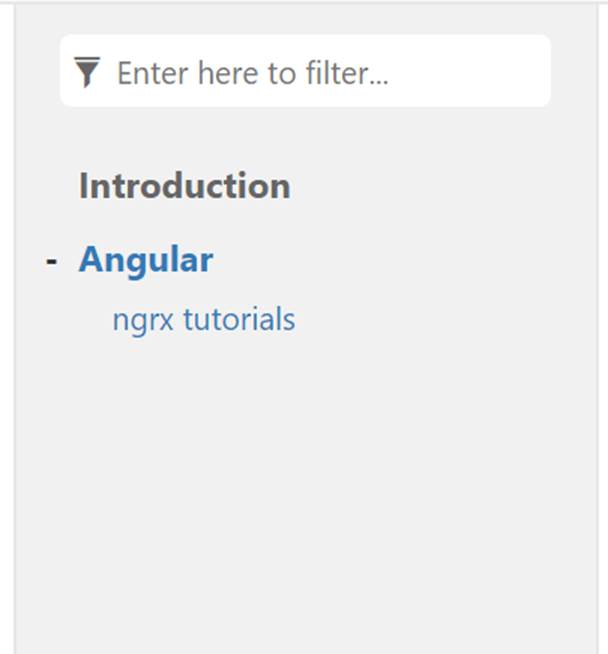
Task: Open the ngrx tutorials child item
Action: [x=203, y=320]
